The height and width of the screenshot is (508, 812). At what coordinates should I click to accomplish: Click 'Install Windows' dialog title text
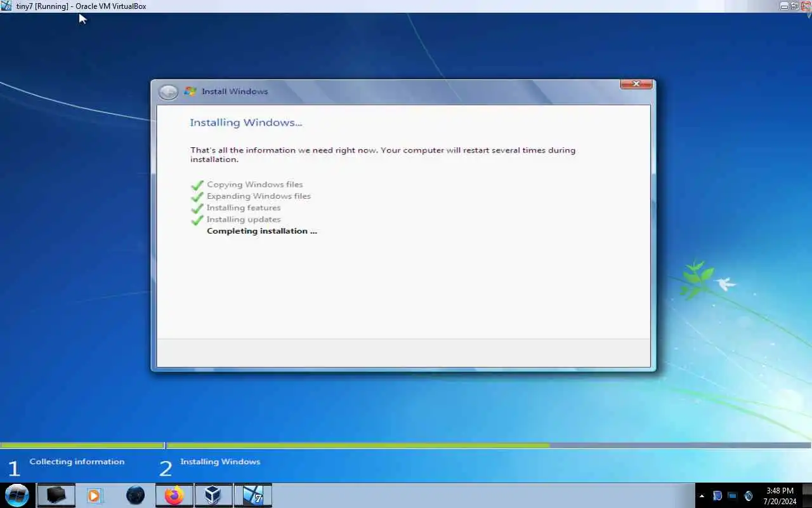click(235, 91)
